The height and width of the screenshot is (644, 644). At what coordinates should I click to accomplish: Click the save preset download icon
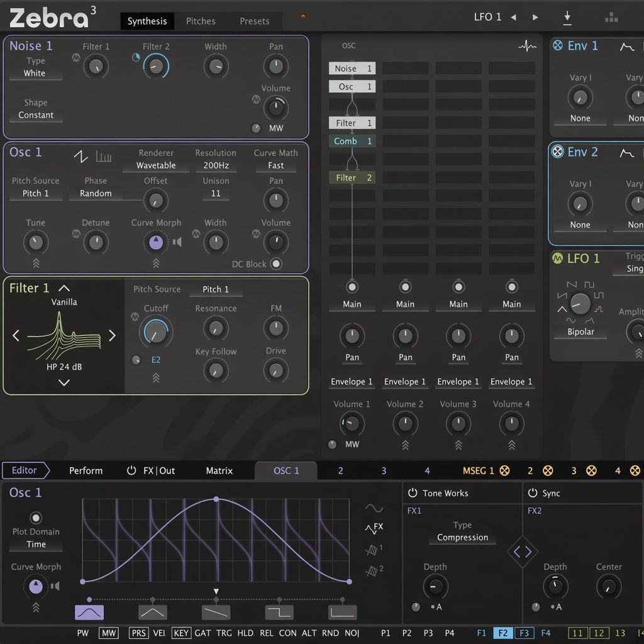567,18
